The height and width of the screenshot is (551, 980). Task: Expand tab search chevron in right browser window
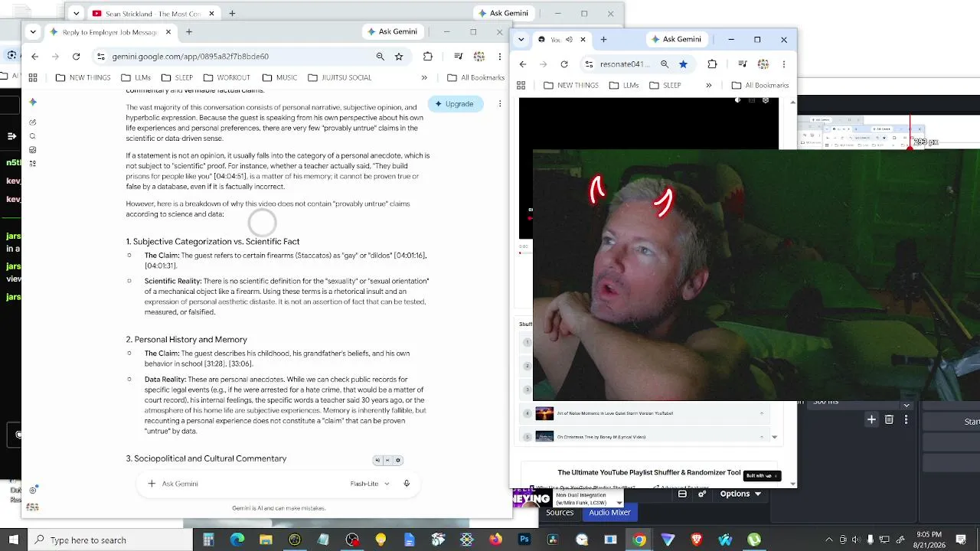coord(521,40)
